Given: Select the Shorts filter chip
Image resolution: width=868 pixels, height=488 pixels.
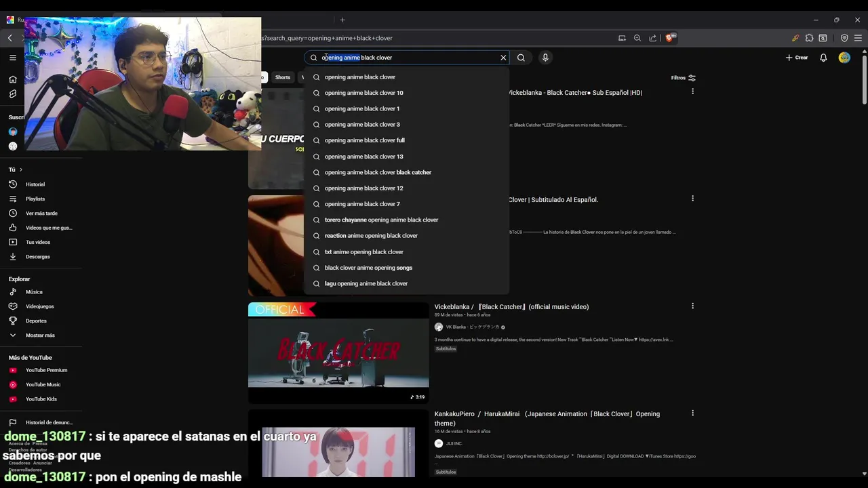Looking at the screenshot, I should 283,77.
